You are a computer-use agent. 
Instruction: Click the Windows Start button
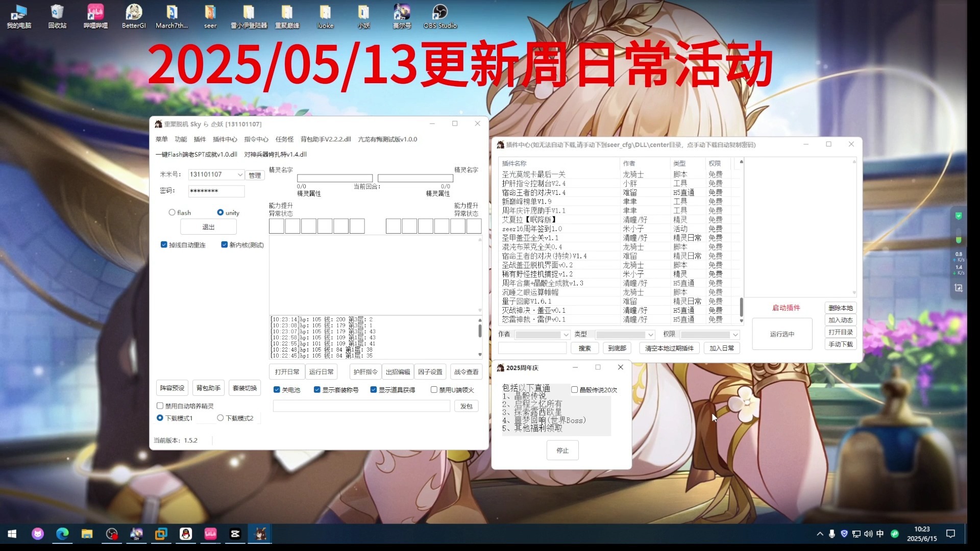tap(12, 534)
